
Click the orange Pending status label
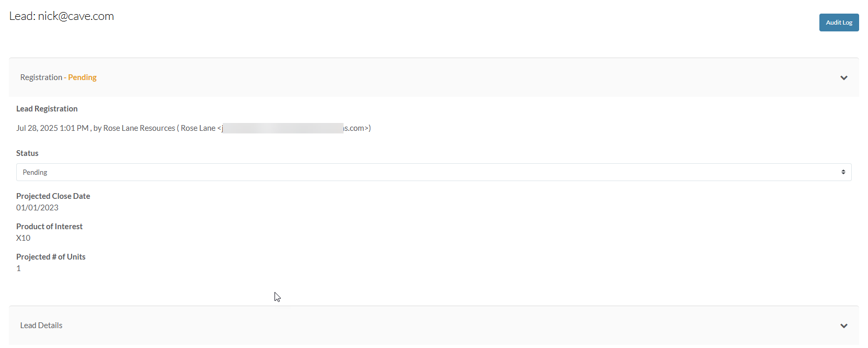pyautogui.click(x=82, y=77)
